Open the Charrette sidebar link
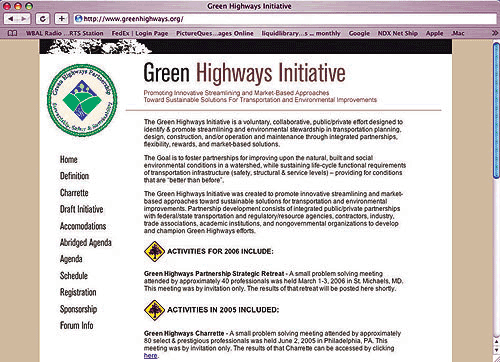The image size is (500, 362). (x=74, y=193)
